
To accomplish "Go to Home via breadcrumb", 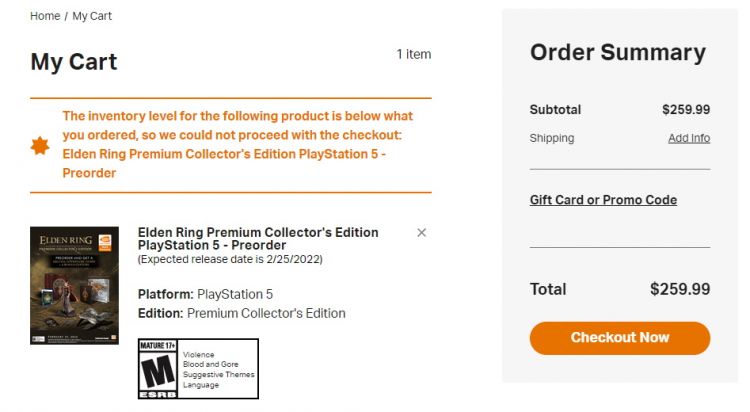I will point(45,16).
